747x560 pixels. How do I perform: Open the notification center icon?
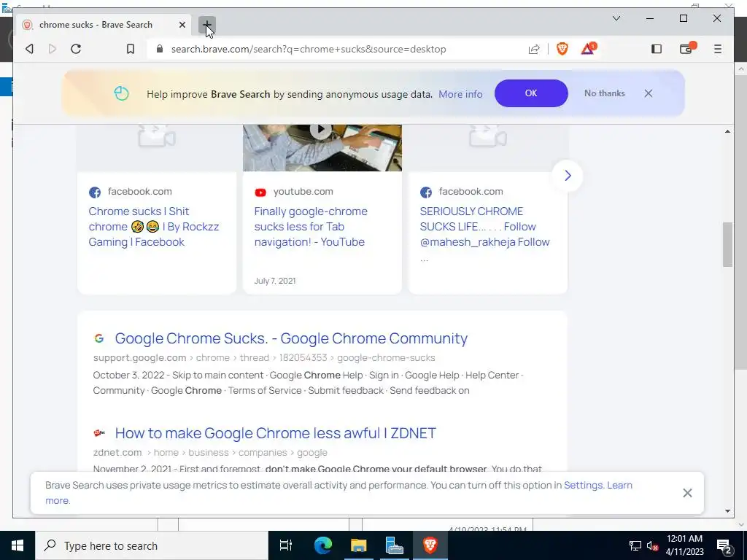pyautogui.click(x=724, y=545)
